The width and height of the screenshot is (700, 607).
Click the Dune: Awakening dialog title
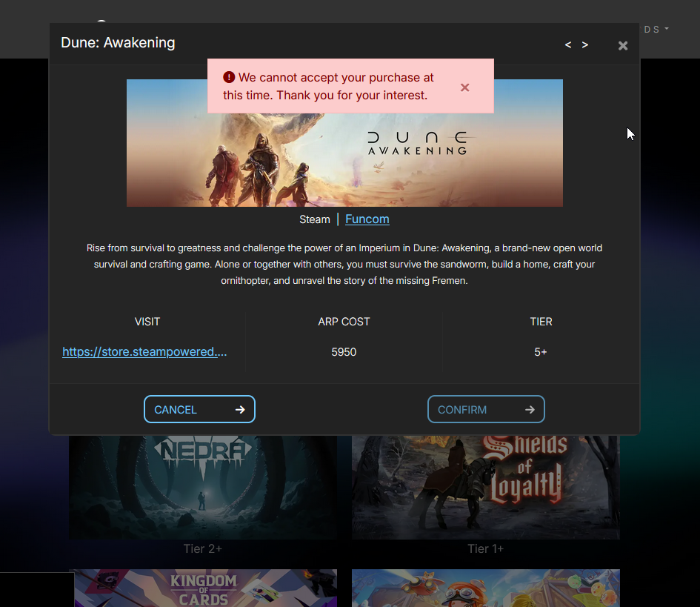coord(118,42)
